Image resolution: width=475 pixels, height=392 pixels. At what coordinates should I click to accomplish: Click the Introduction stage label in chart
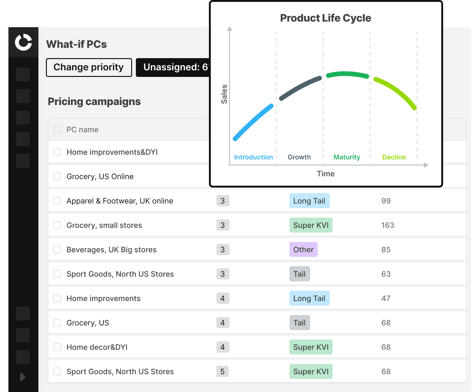(253, 157)
